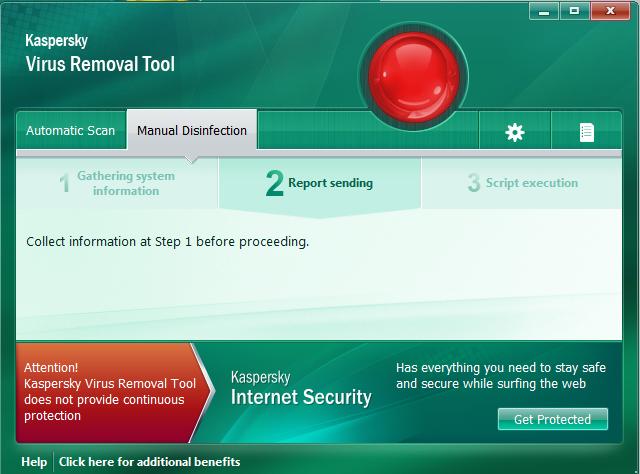Click the Kaspersky Internet Security banner title
This screenshot has height=474, width=640.
(x=301, y=388)
